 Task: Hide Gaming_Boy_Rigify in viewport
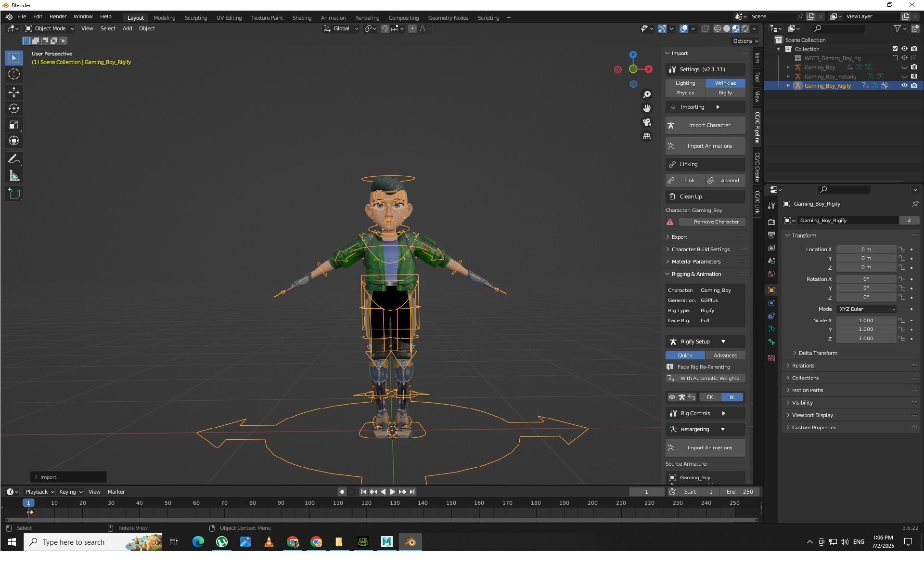(x=904, y=86)
